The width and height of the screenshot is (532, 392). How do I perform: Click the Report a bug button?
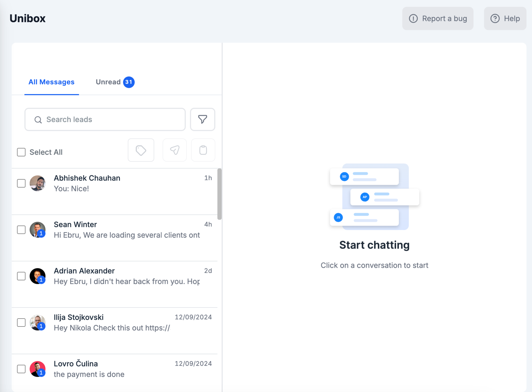click(x=438, y=18)
